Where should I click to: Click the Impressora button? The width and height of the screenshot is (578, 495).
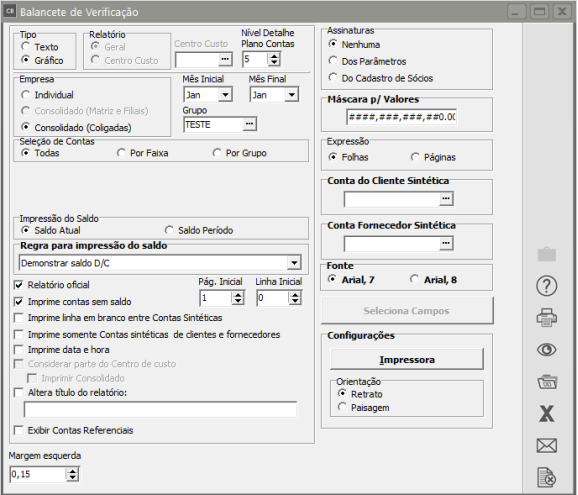407,359
